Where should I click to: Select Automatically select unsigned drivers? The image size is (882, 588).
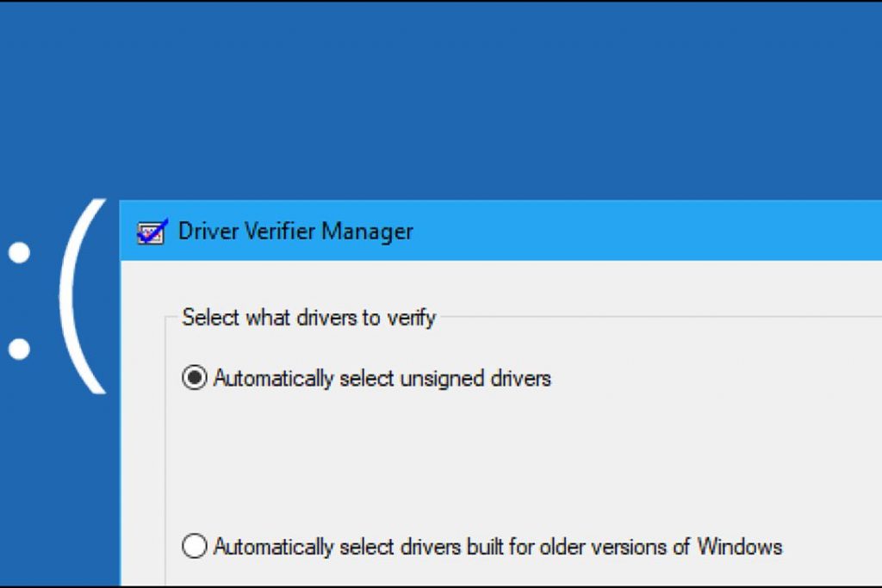click(196, 377)
